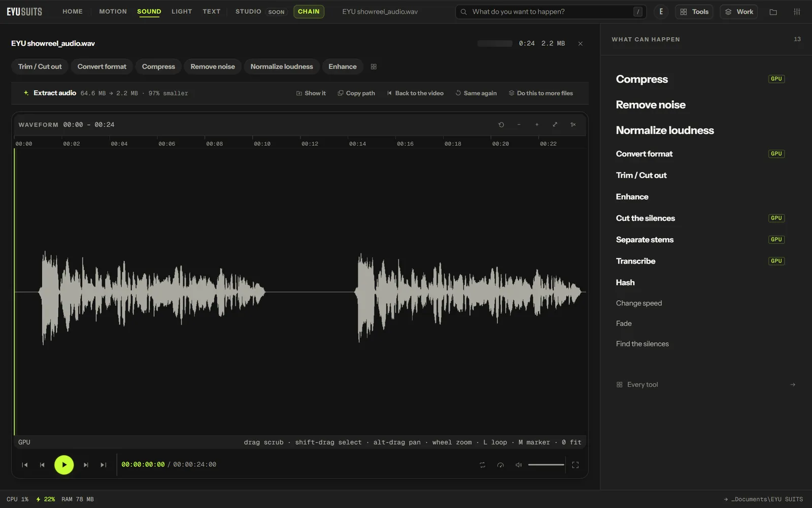Choose Do this to more files
Image resolution: width=812 pixels, height=508 pixels.
pyautogui.click(x=540, y=93)
